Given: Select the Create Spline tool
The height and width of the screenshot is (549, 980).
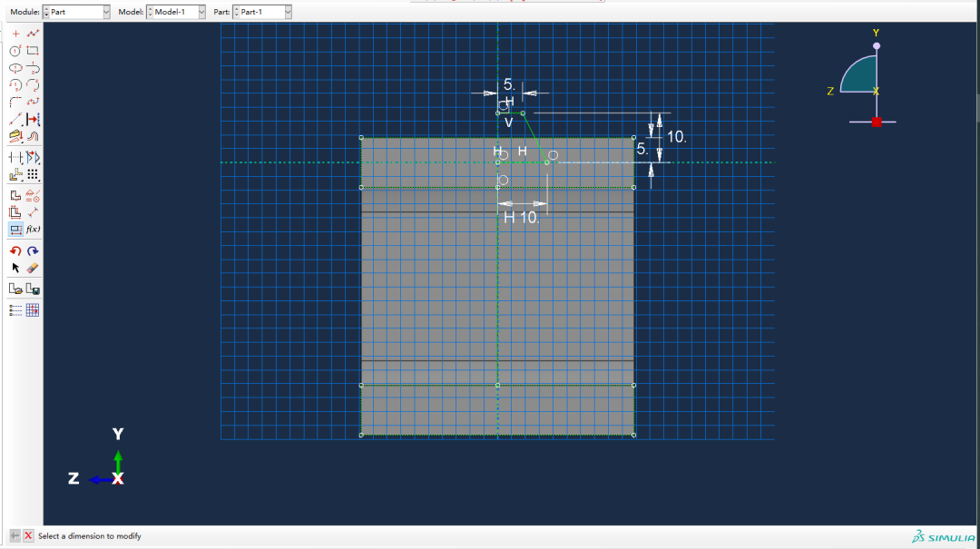Looking at the screenshot, I should [34, 102].
